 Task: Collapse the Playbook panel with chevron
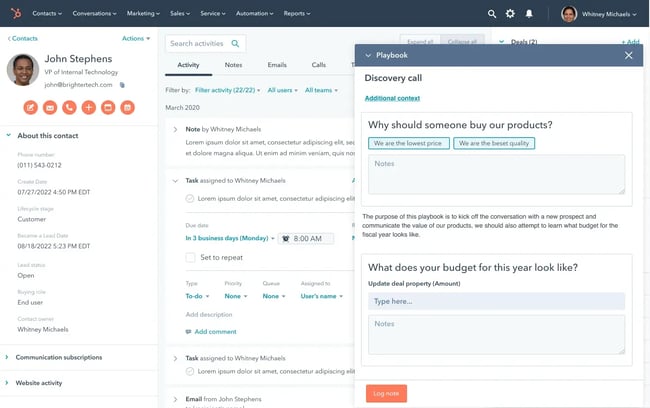368,55
